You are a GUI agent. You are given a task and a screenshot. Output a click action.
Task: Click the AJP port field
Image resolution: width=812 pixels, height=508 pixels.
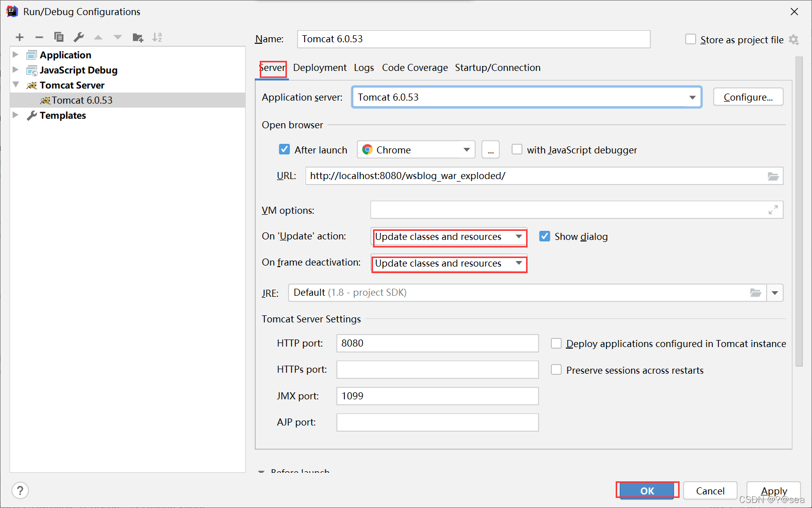point(437,422)
